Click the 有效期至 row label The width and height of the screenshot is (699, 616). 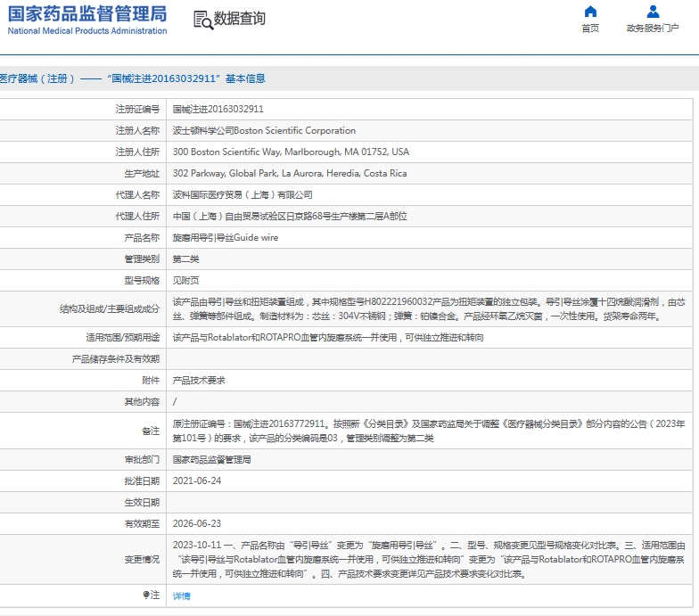142,524
